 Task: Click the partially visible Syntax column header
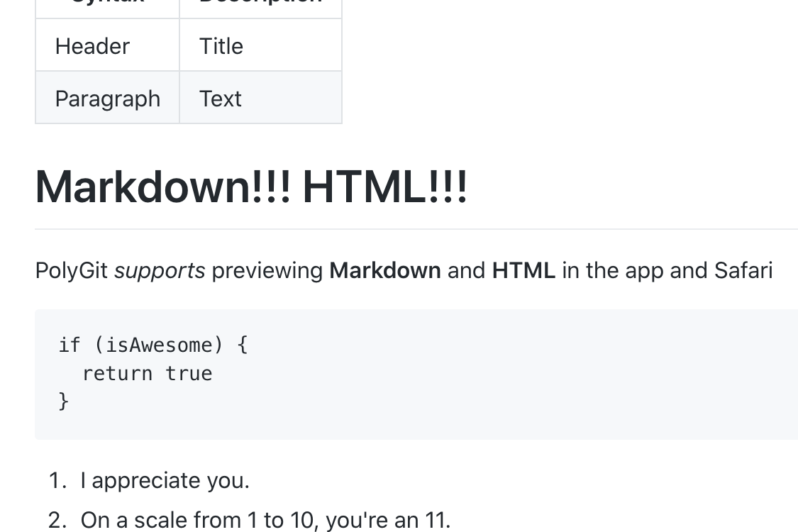click(x=107, y=5)
